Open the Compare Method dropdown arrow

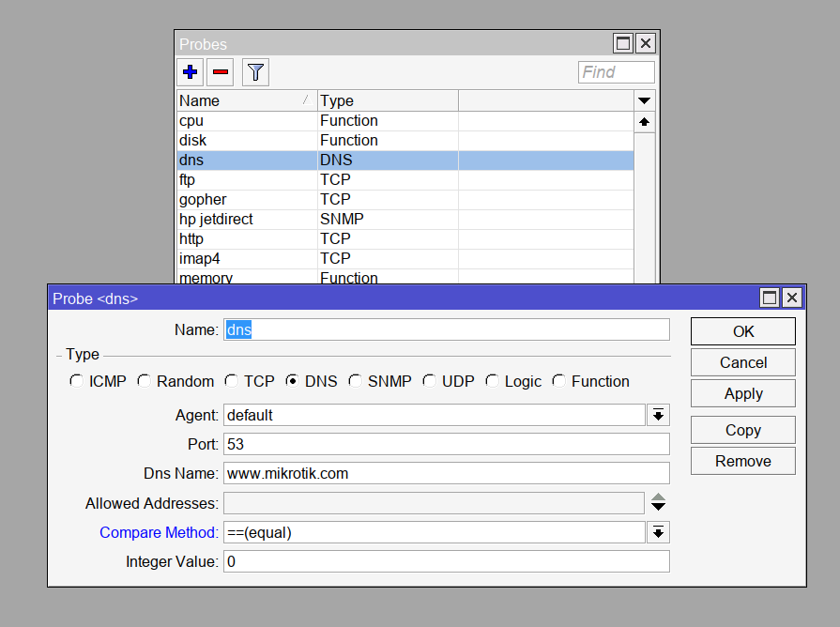click(659, 533)
